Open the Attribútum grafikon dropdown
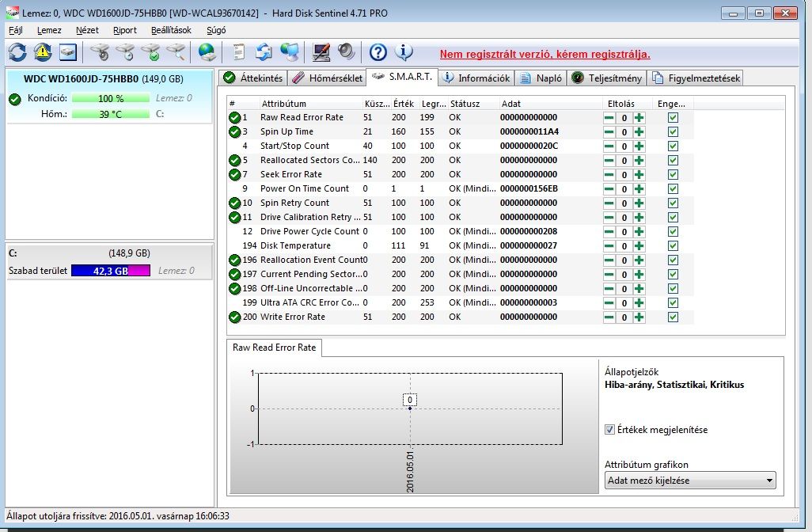The height and width of the screenshot is (532, 812). click(690, 481)
